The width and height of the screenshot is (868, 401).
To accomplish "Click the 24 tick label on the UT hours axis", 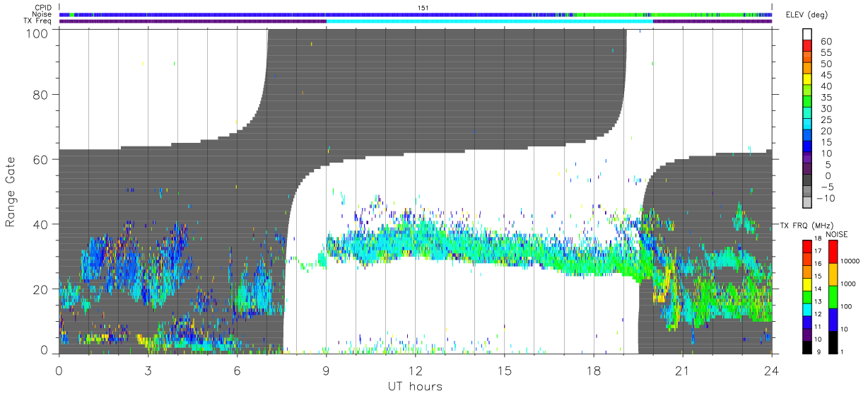I will tap(771, 371).
